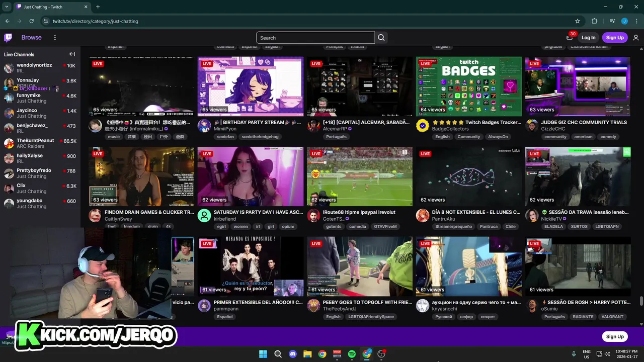The height and width of the screenshot is (362, 644).
Task: Click Sign Up in the bottom banner
Action: click(x=615, y=336)
